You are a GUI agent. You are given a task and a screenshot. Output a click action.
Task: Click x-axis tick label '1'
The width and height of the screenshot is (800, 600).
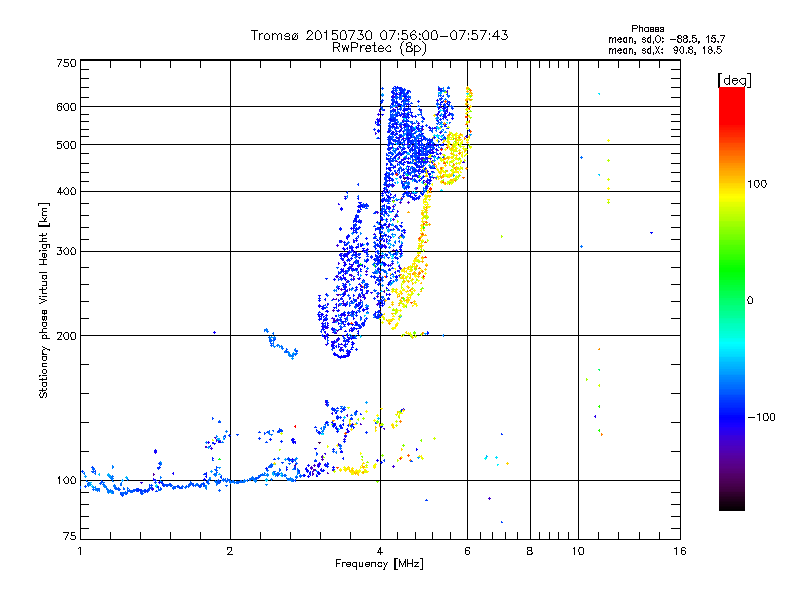point(80,551)
